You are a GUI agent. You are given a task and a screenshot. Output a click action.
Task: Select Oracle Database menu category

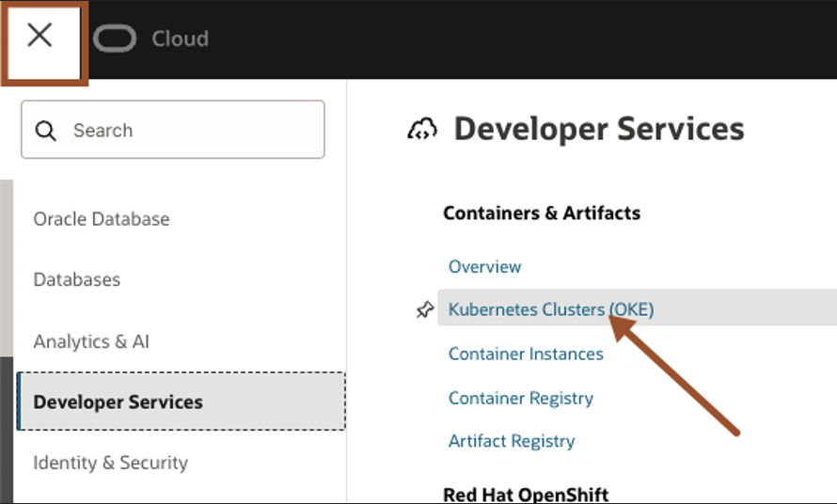point(102,219)
